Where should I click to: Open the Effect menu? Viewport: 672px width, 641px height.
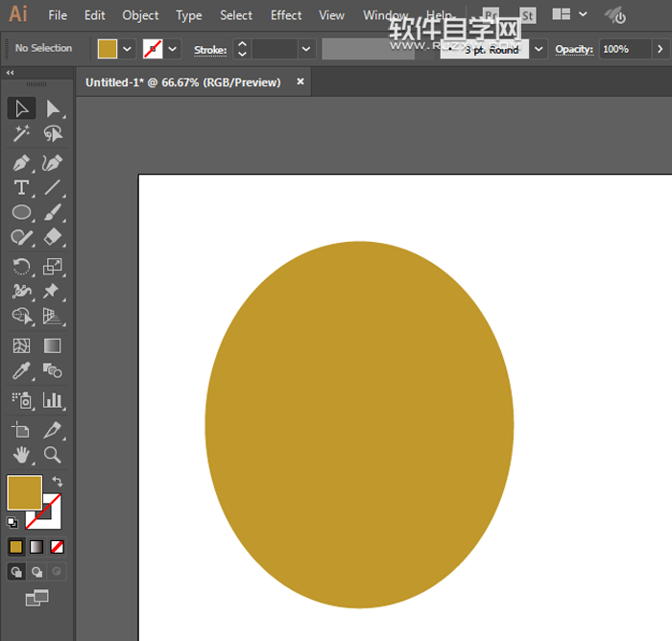click(286, 15)
